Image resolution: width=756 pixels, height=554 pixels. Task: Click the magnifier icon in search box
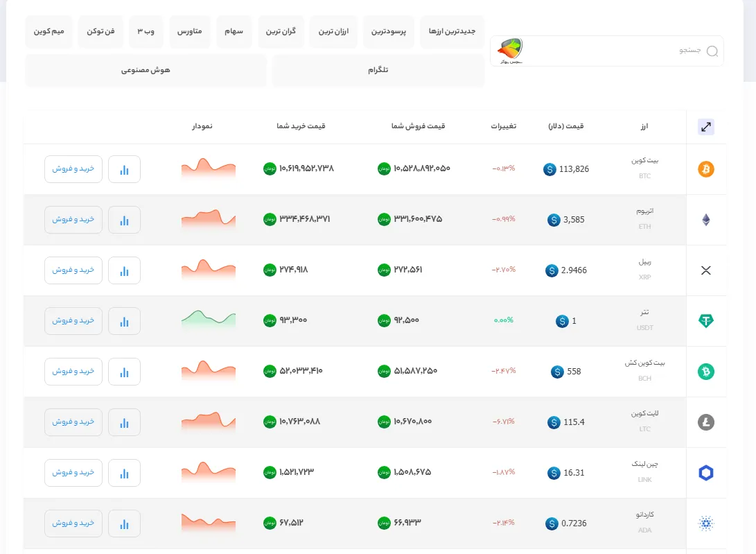(x=712, y=51)
